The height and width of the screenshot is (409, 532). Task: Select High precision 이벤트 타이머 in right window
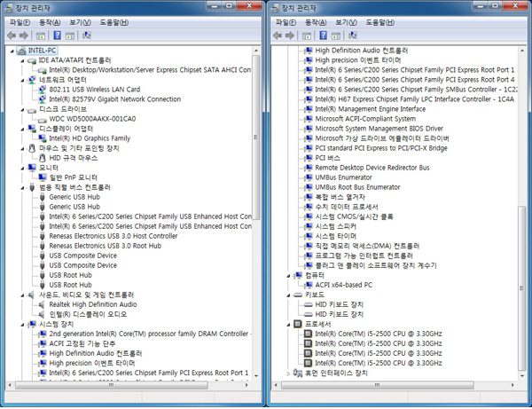358,60
